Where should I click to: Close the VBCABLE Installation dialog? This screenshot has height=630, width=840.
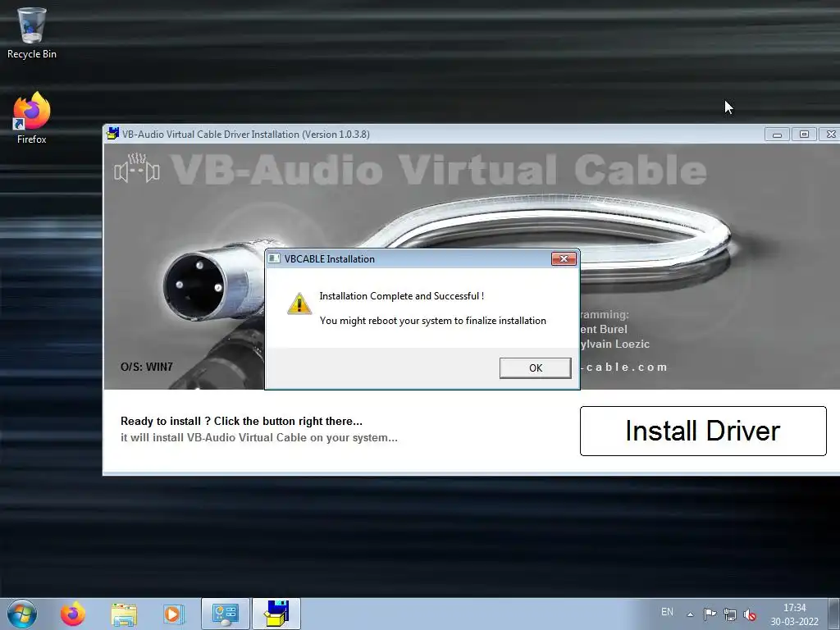coord(564,258)
